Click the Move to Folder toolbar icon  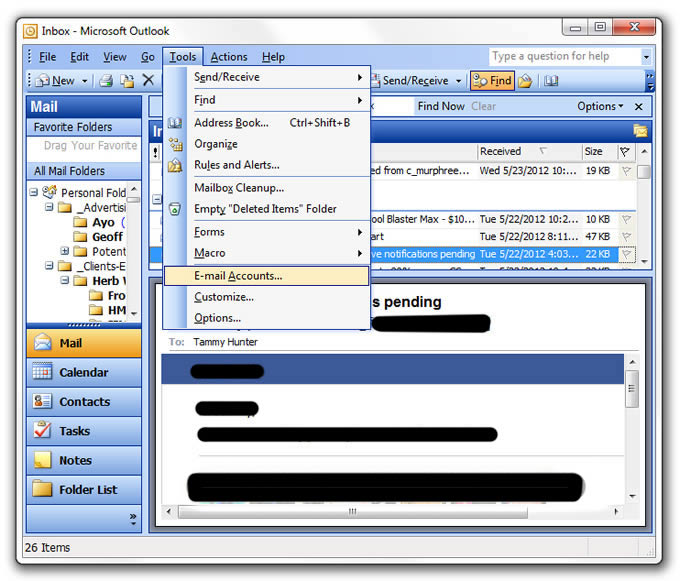pyautogui.click(x=127, y=81)
